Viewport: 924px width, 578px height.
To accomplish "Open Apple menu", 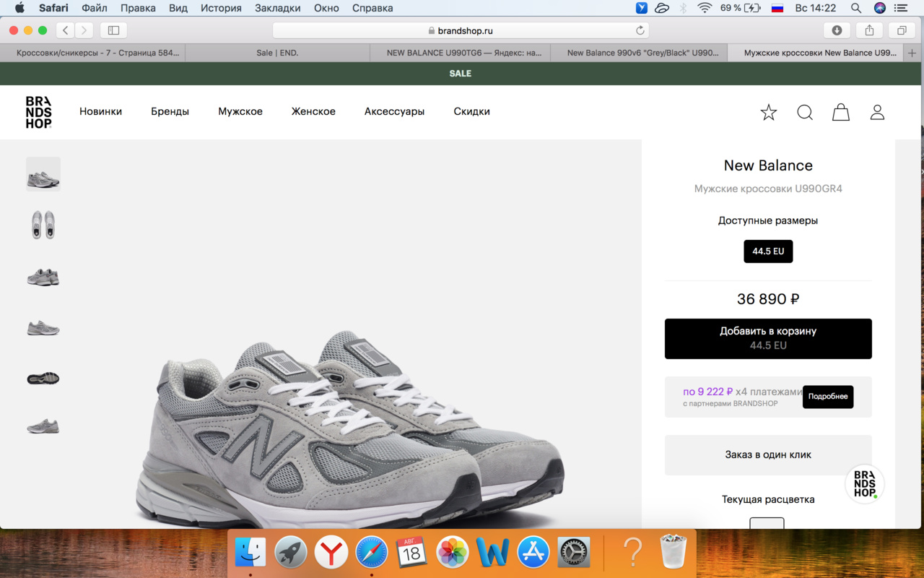I will coord(19,8).
